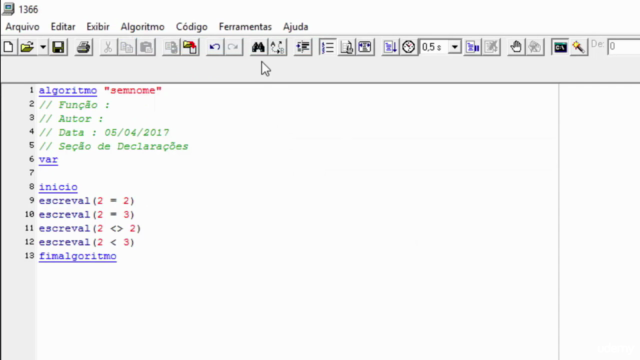Click the inicio keyword on line 8

[x=58, y=187]
